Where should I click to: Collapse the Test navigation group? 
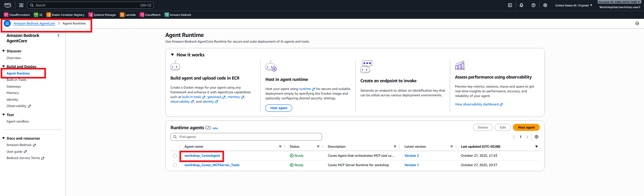coord(4,115)
